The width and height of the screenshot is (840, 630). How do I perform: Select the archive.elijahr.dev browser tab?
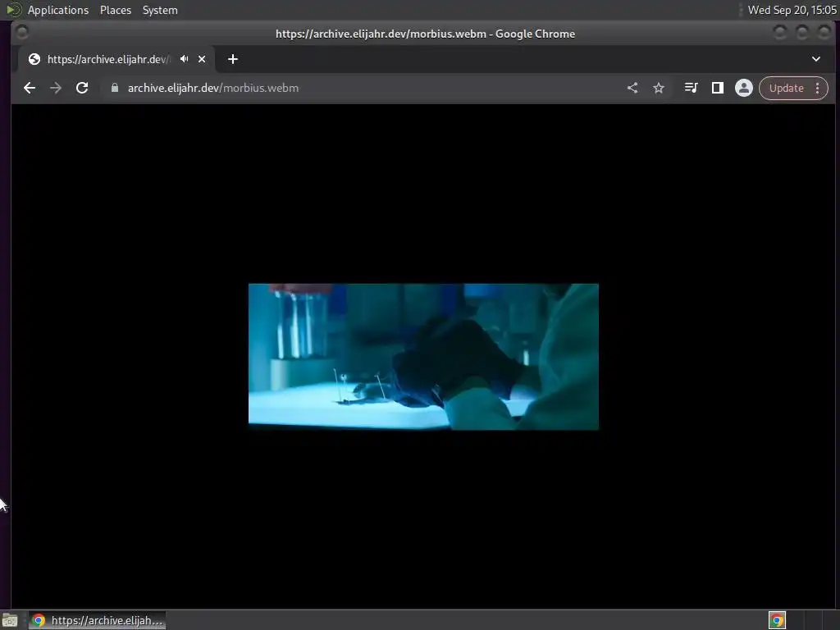click(x=116, y=59)
